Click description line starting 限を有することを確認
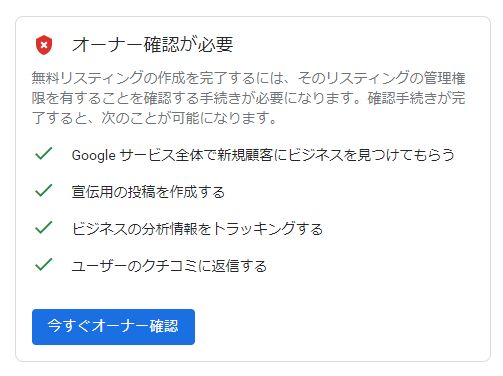Image resolution: width=503 pixels, height=376 pixels. click(x=248, y=98)
